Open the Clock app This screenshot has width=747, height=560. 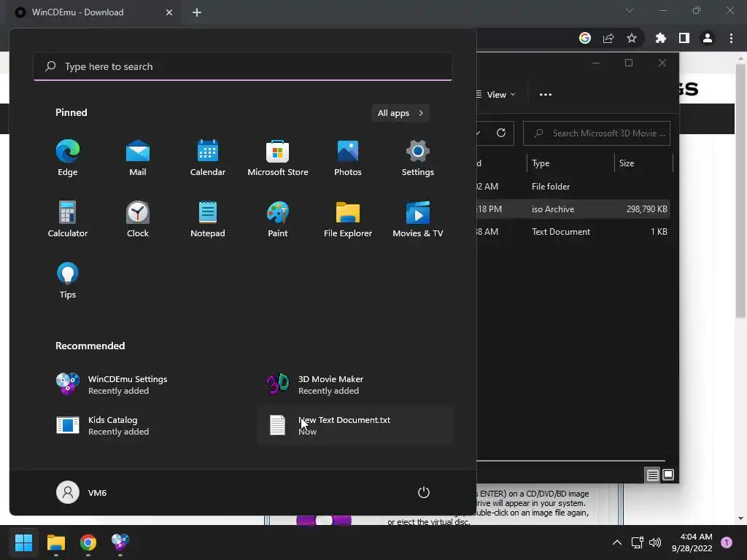click(x=138, y=219)
